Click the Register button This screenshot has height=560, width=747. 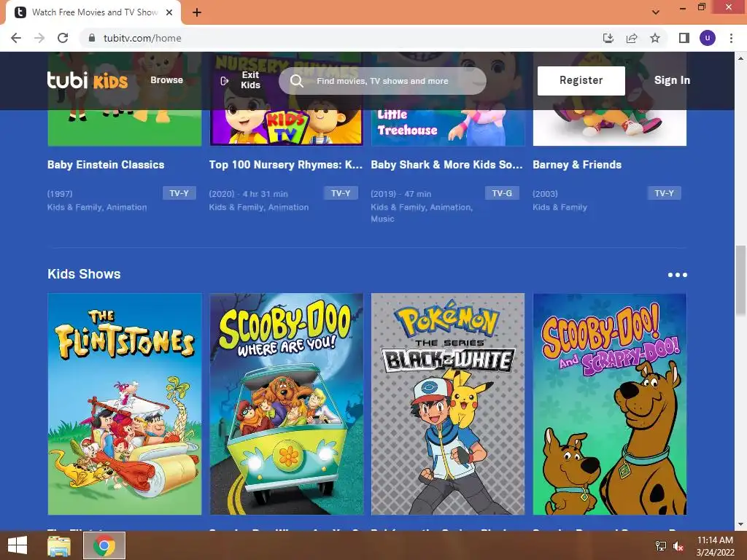581,80
